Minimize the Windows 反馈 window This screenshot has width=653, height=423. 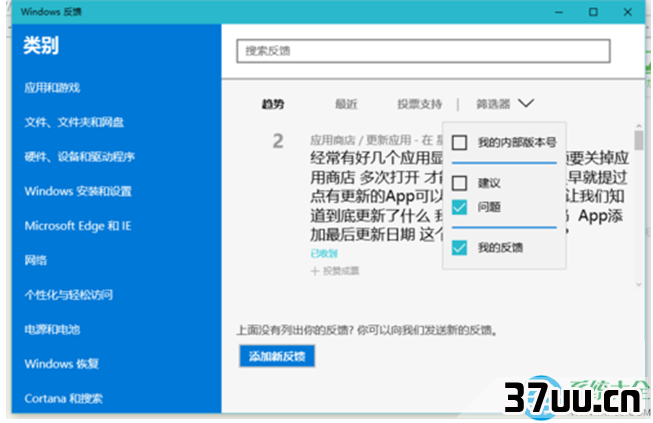pos(559,12)
